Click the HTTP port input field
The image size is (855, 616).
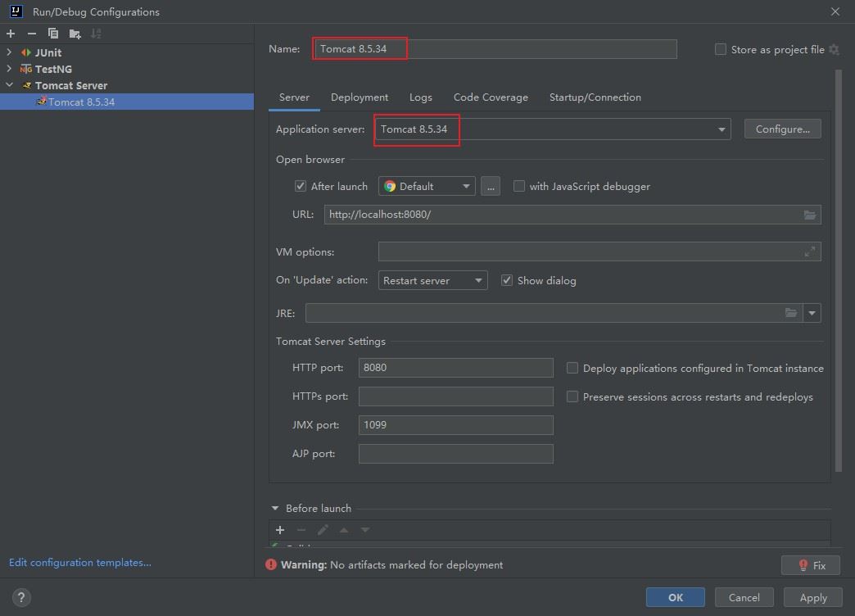[x=455, y=368]
